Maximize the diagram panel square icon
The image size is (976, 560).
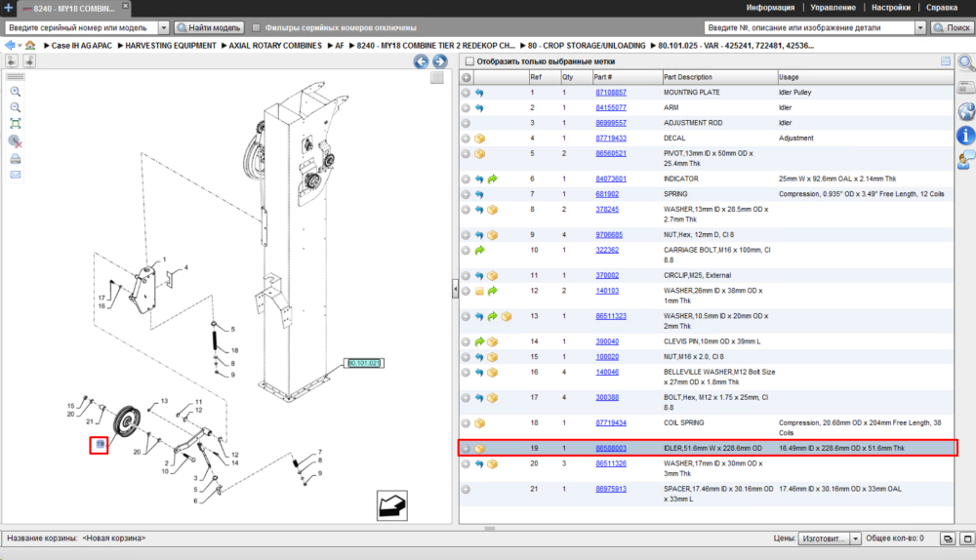point(437,78)
